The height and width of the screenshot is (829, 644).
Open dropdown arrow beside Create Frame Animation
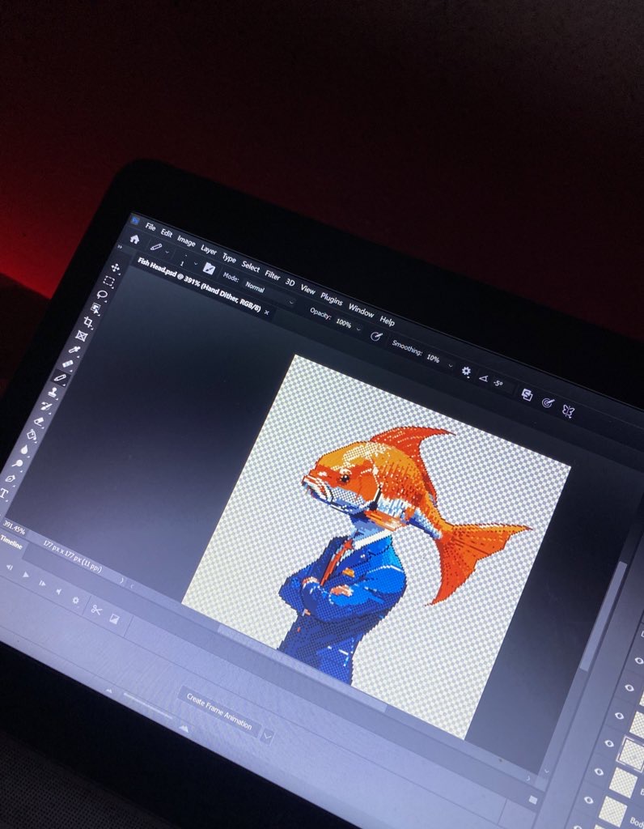point(267,736)
